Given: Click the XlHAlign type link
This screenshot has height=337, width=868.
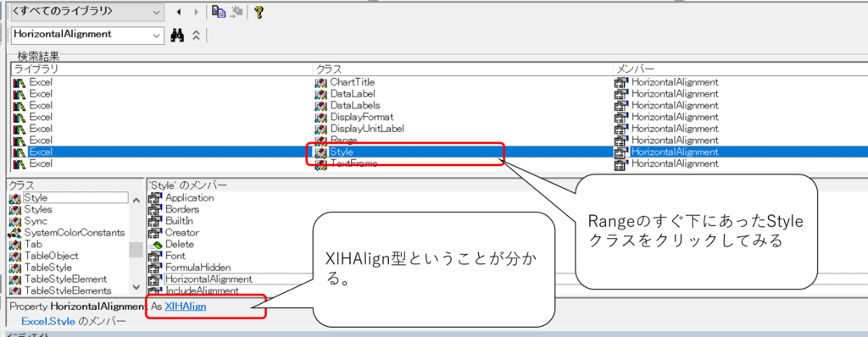Looking at the screenshot, I should point(186,306).
